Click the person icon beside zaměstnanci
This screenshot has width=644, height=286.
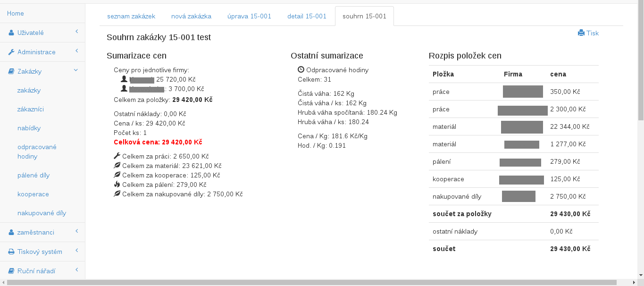tap(11, 233)
